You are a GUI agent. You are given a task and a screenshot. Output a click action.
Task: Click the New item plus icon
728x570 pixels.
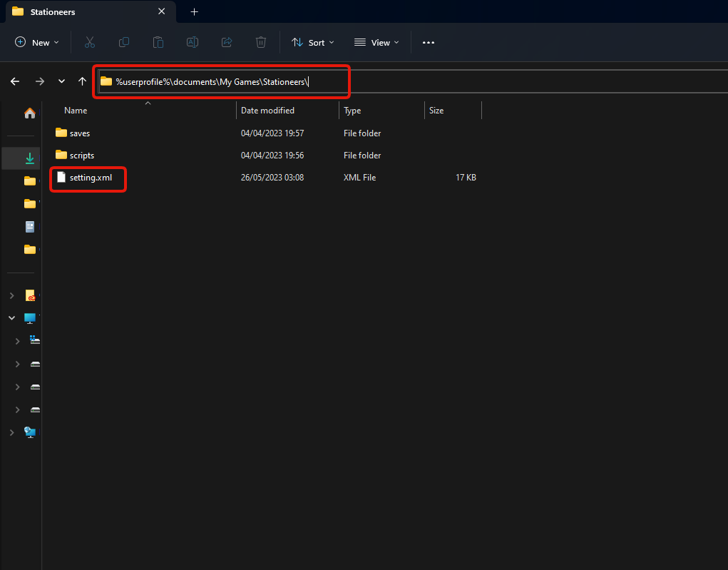pyautogui.click(x=21, y=42)
